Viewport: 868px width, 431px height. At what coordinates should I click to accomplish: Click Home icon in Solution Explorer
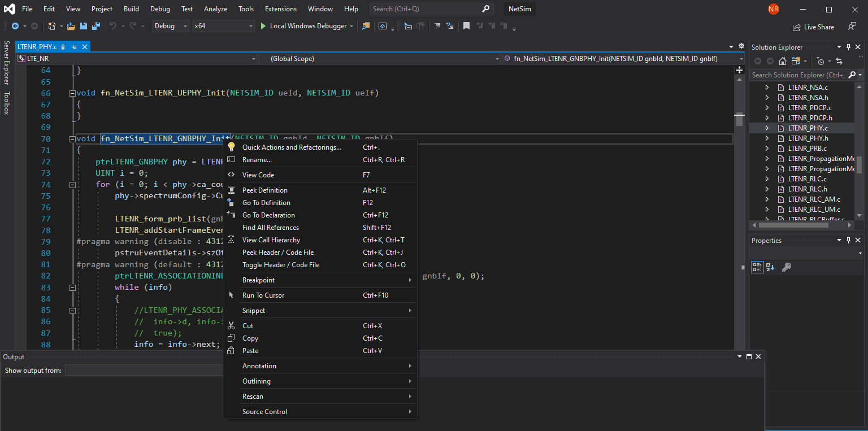(783, 61)
